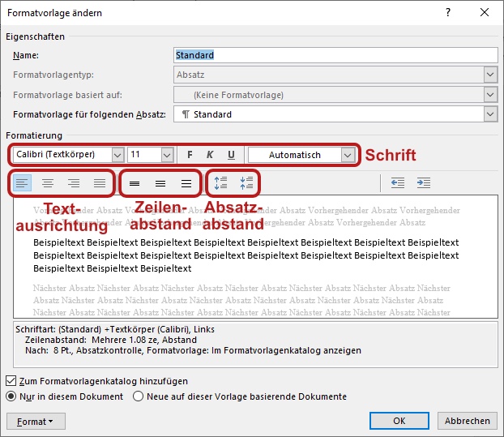This screenshot has width=504, height=437.
Task: Click the Name field containing Standard
Action: (x=336, y=55)
